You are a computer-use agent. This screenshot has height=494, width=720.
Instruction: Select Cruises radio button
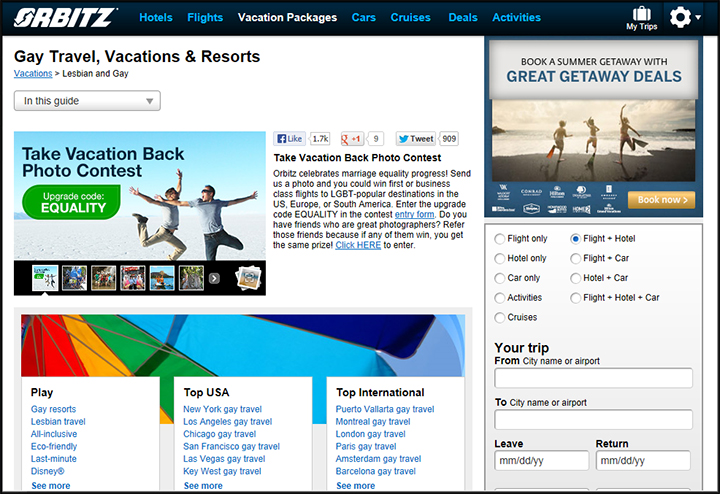point(500,318)
